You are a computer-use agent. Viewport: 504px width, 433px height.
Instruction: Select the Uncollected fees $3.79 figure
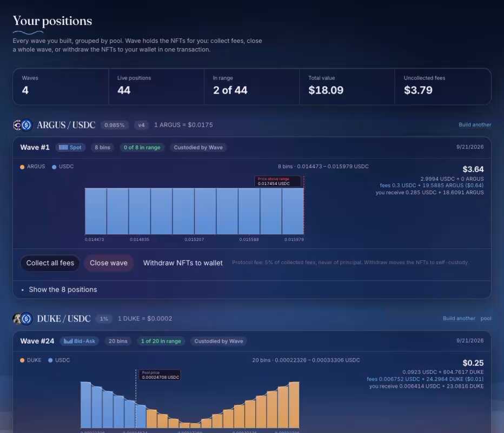(x=418, y=90)
